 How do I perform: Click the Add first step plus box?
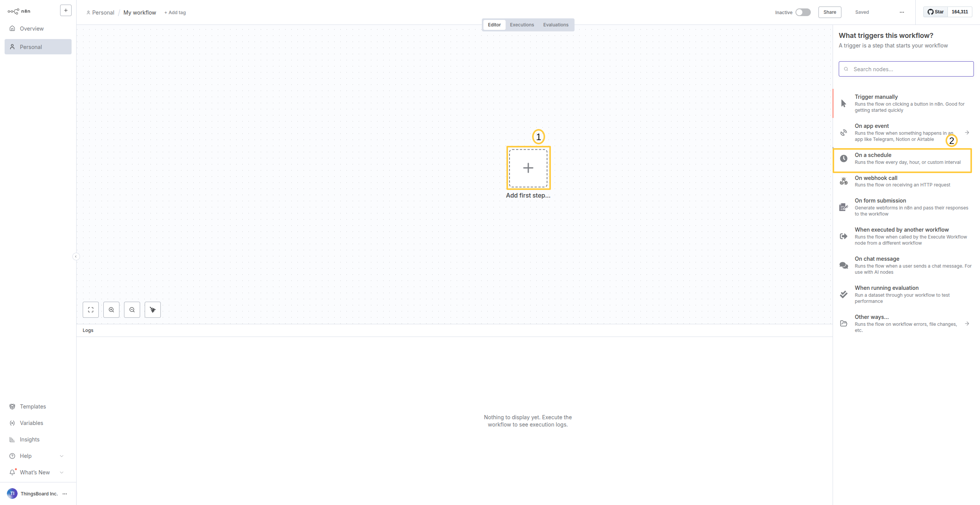click(x=528, y=168)
